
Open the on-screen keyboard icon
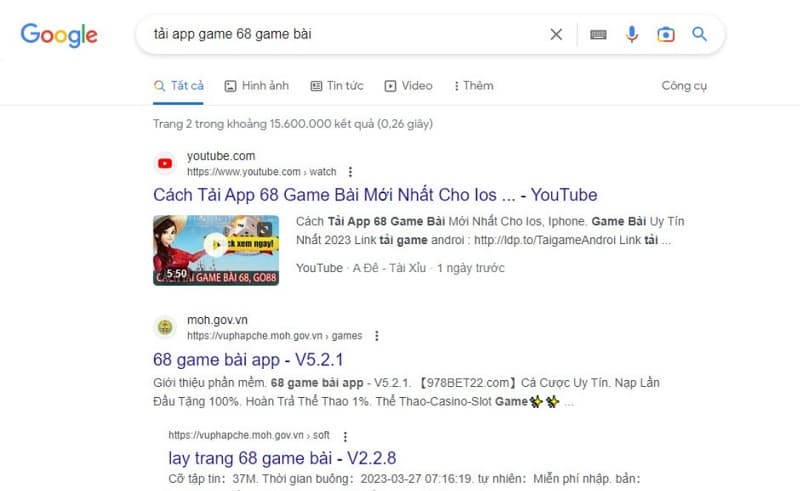pyautogui.click(x=598, y=34)
